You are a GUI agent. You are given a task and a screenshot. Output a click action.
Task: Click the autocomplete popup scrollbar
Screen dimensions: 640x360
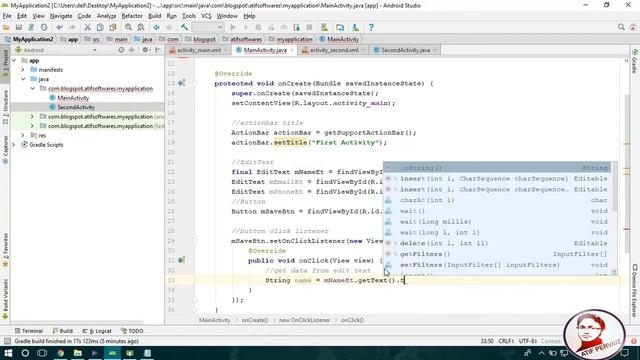(614, 188)
